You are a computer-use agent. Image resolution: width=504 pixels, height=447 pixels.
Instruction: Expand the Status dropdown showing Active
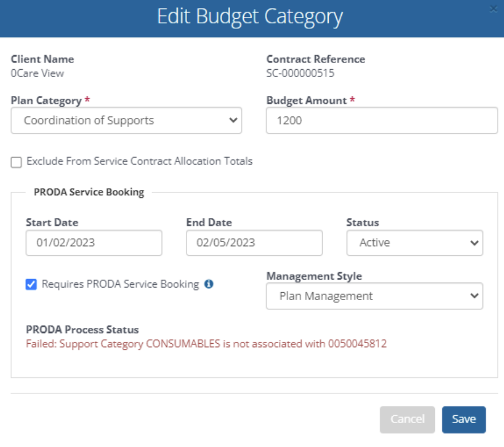(414, 243)
